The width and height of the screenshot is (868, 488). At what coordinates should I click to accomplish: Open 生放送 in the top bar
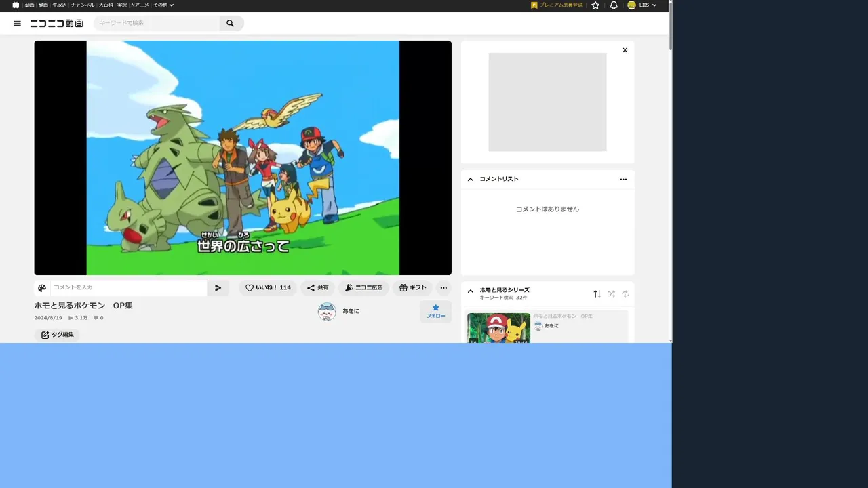[60, 5]
